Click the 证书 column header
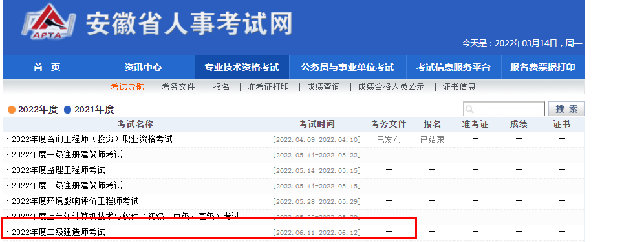The height and width of the screenshot is (242, 644). (x=562, y=125)
